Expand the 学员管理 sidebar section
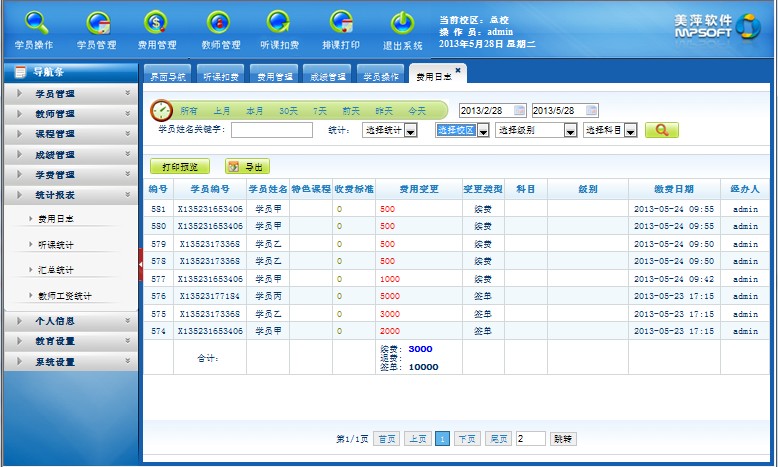Image resolution: width=778 pixels, height=467 pixels. pos(70,93)
